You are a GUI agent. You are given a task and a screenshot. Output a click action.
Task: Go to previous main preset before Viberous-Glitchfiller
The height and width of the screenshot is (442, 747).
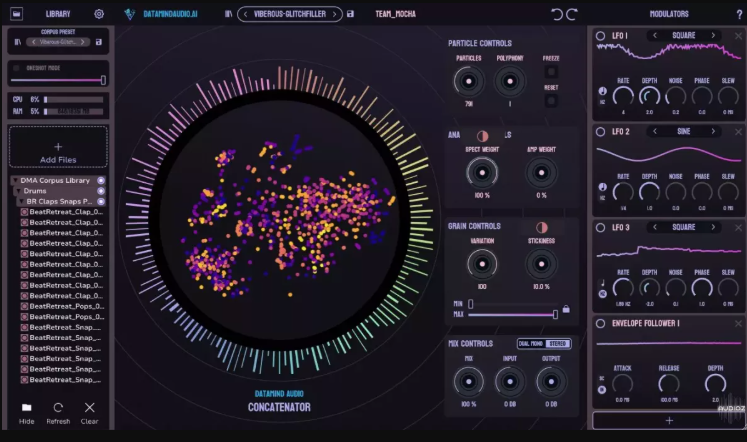coord(245,14)
